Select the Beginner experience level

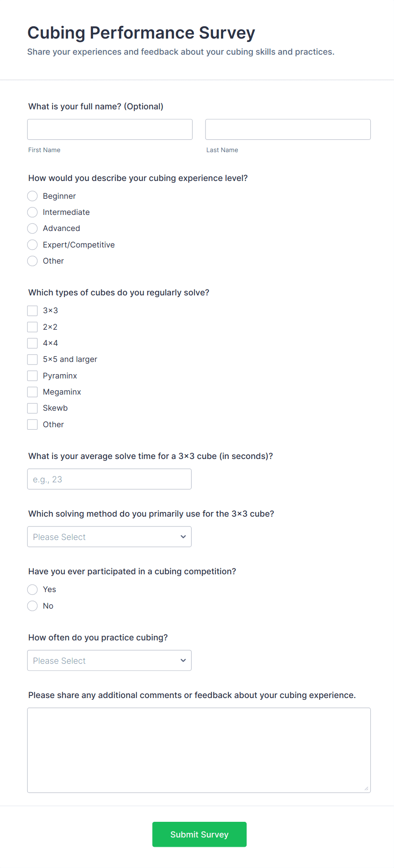point(33,196)
